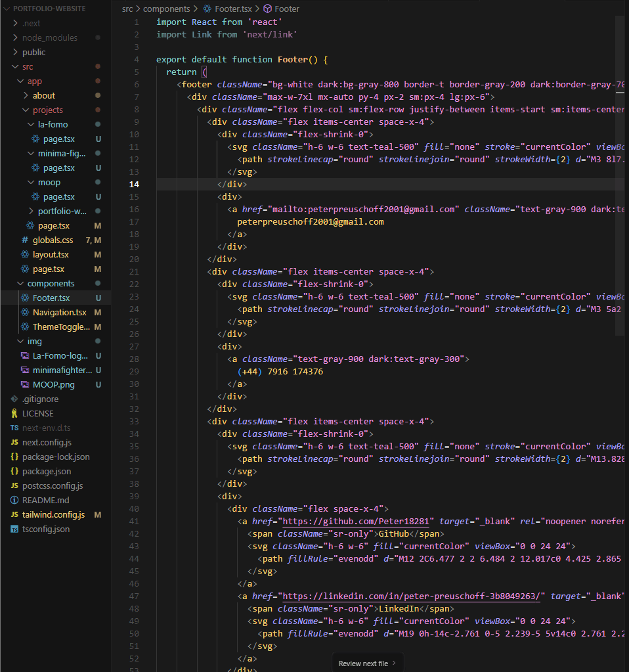Click the U status badge beside MOOP.png
The width and height of the screenshot is (629, 672).
coord(98,384)
